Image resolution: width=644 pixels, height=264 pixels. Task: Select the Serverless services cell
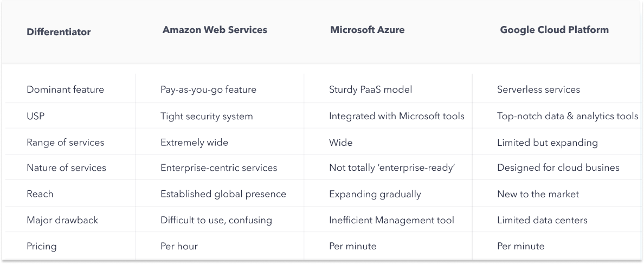click(538, 89)
